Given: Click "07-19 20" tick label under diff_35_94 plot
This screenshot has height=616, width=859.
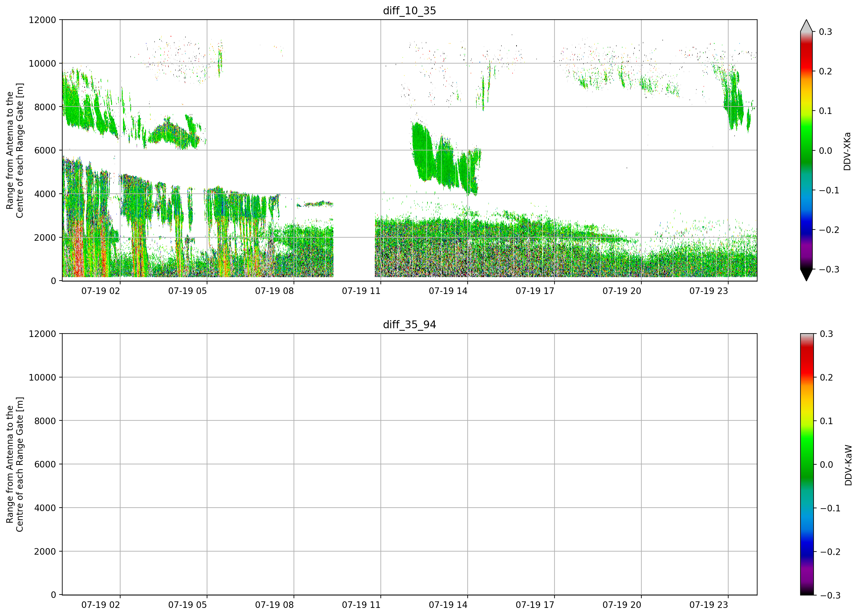Looking at the screenshot, I should coord(622,605).
